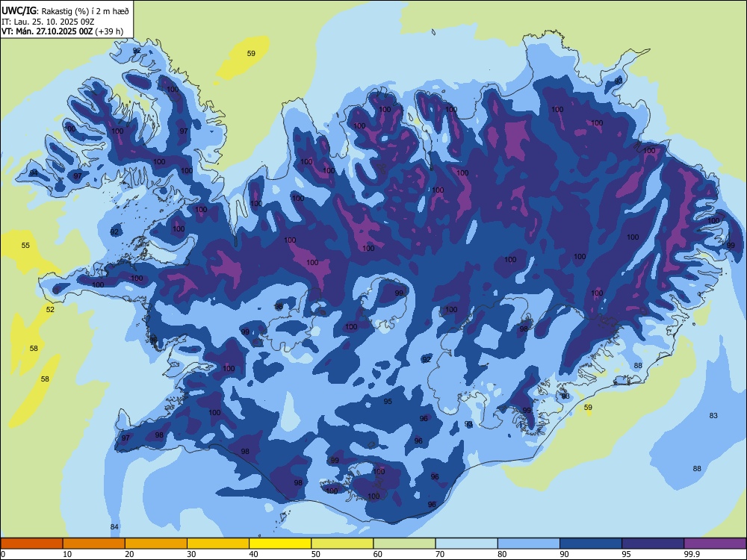Click the orange 10–20 legend swatch
This screenshot has height=560, width=747.
(94, 544)
